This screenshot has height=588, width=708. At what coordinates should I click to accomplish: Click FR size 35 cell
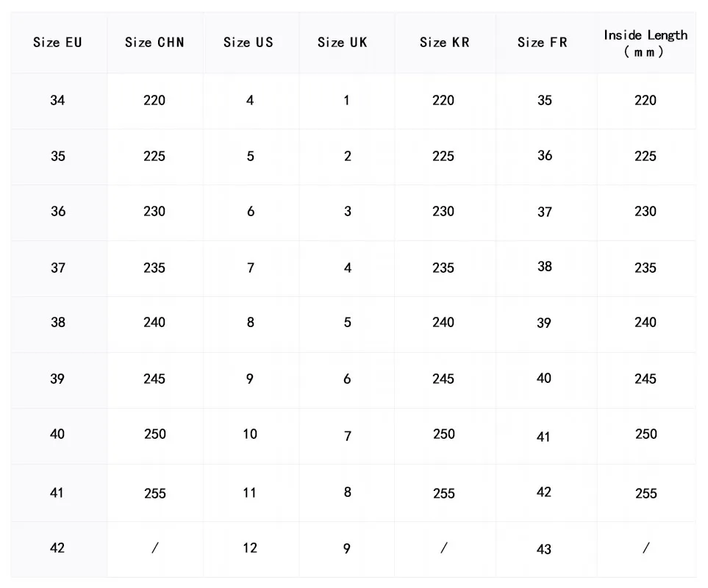(x=544, y=100)
